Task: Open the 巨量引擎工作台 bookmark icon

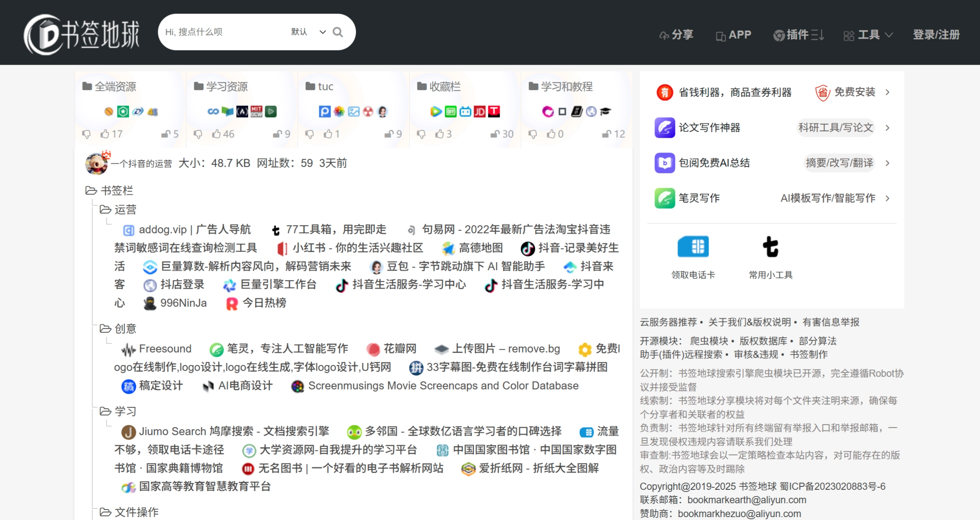Action: (x=229, y=285)
